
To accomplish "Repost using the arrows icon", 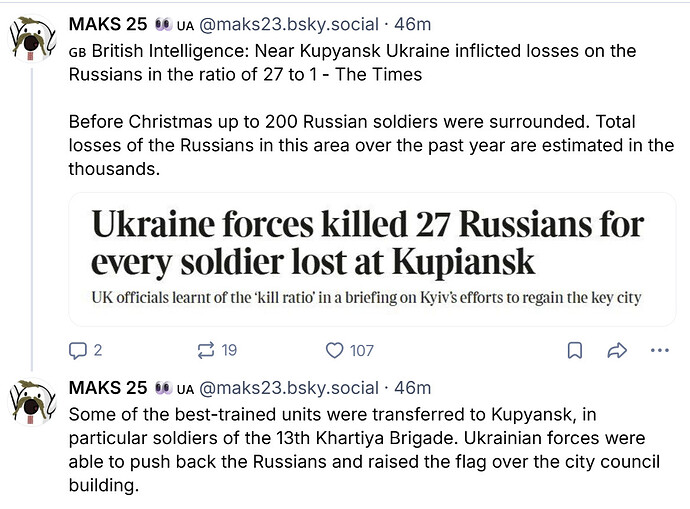I will (x=206, y=350).
